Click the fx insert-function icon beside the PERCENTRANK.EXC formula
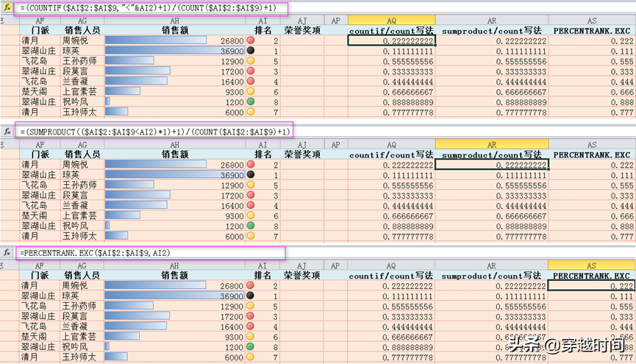The image size is (636, 364). (7, 253)
